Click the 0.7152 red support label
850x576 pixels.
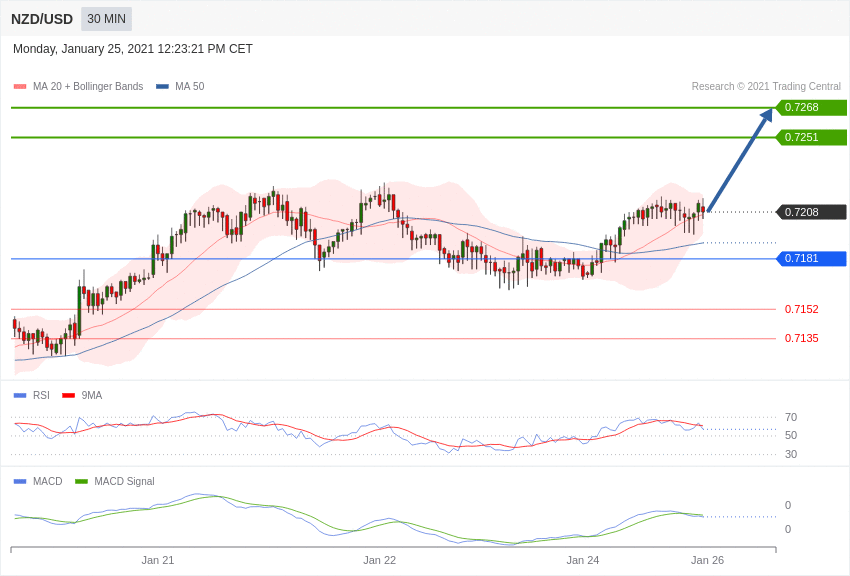[801, 310]
